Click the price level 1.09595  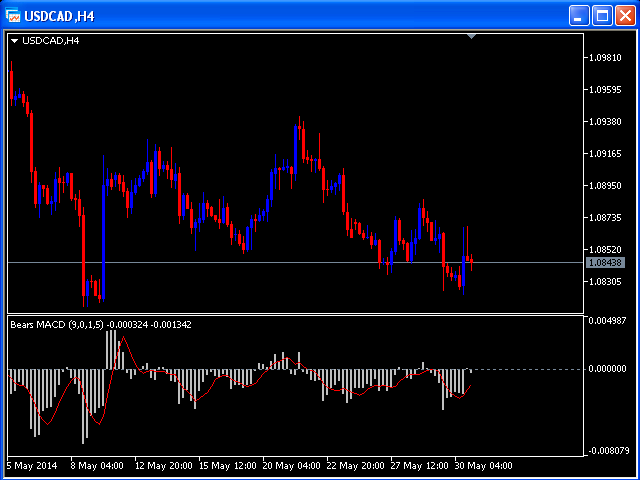tap(605, 90)
